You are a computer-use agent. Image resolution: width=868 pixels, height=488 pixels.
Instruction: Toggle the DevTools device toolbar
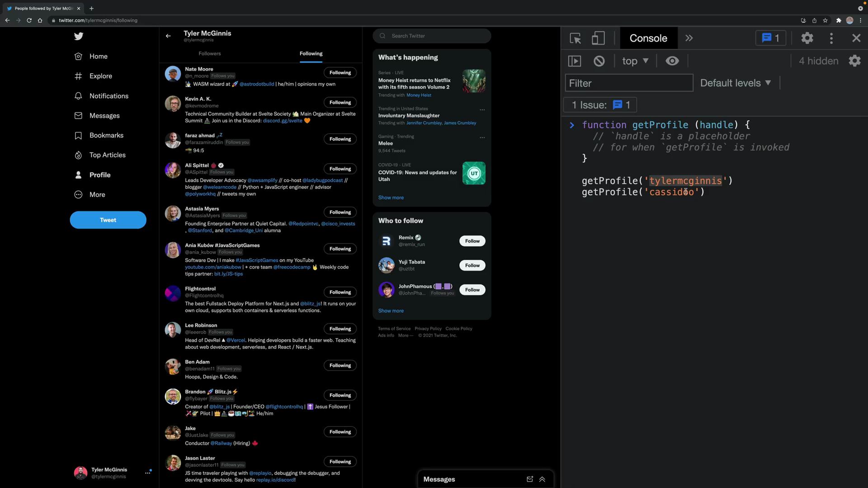[x=598, y=38]
